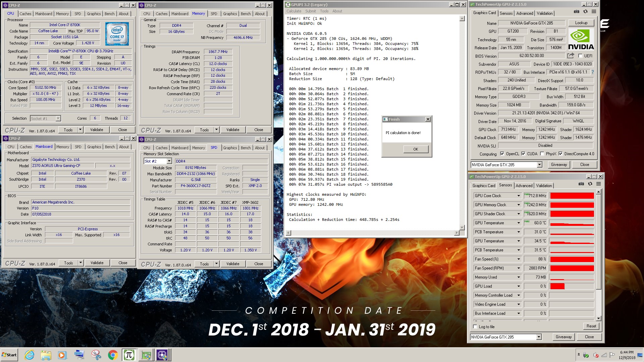
Task: Click the bus interface question mark icon
Action: pyautogui.click(x=593, y=72)
